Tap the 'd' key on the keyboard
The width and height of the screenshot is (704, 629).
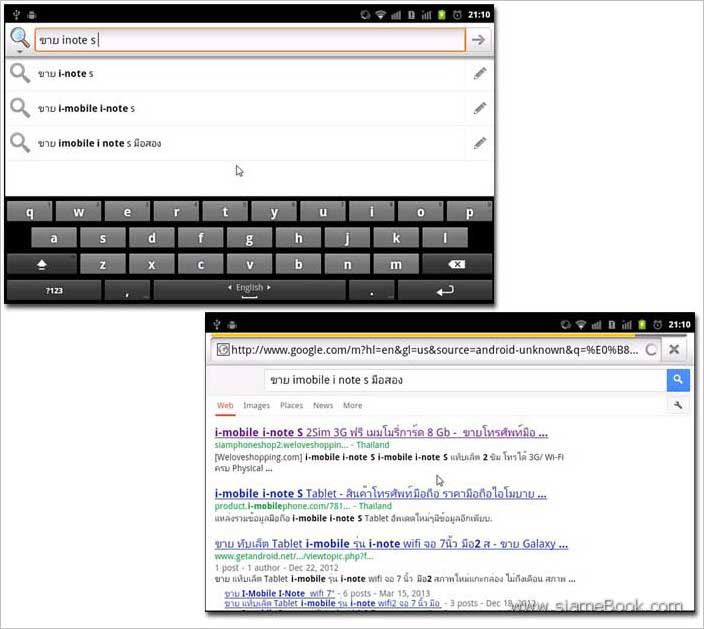click(x=152, y=238)
